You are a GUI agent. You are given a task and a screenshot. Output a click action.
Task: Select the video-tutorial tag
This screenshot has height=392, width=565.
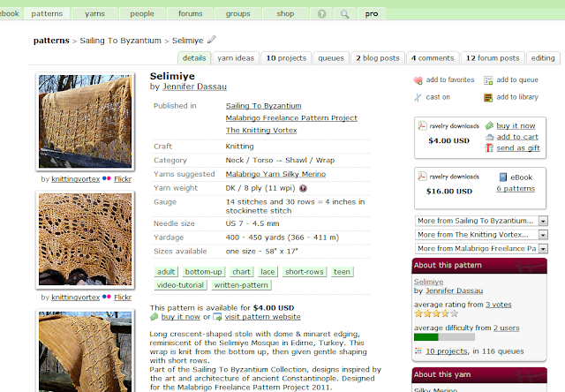(180, 285)
